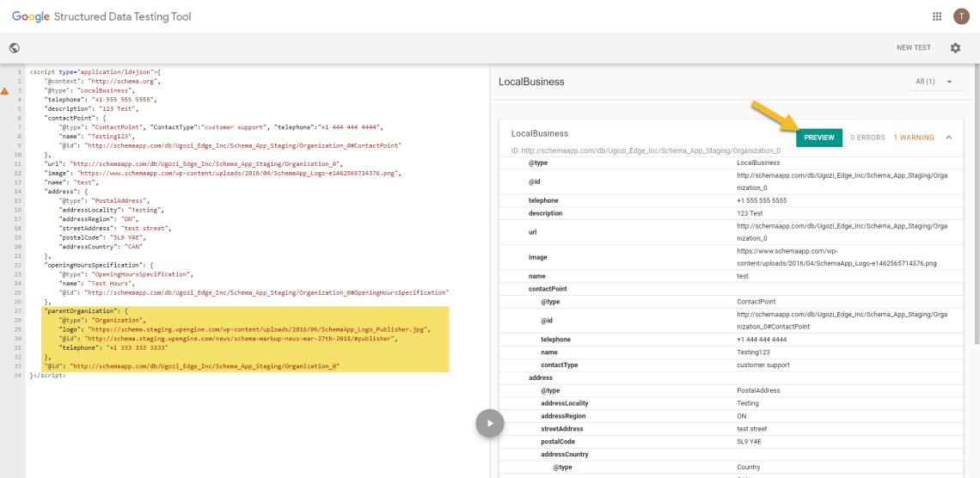
Task: Click the 0 ERRORS label
Action: (867, 138)
